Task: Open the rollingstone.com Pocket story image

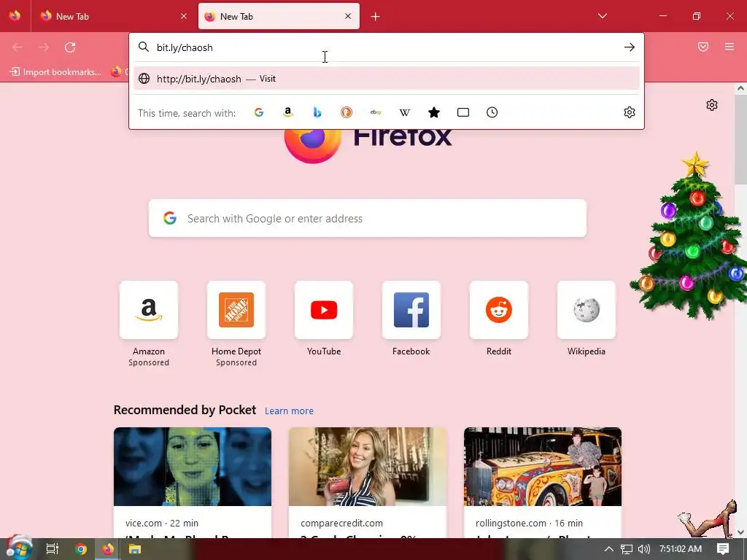Action: pyautogui.click(x=543, y=467)
